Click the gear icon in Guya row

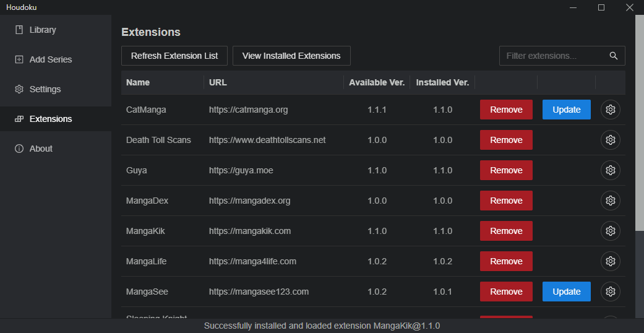[611, 170]
